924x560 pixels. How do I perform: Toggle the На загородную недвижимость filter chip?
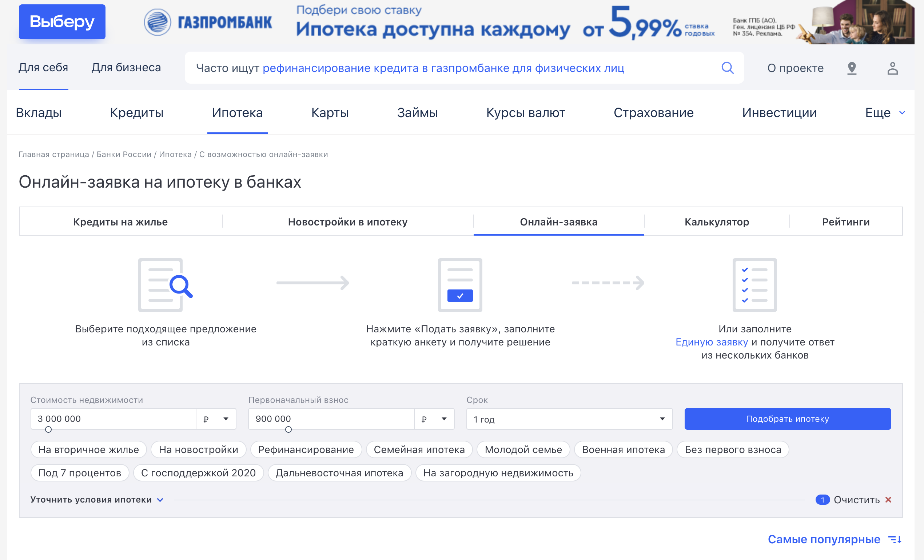pyautogui.click(x=498, y=473)
